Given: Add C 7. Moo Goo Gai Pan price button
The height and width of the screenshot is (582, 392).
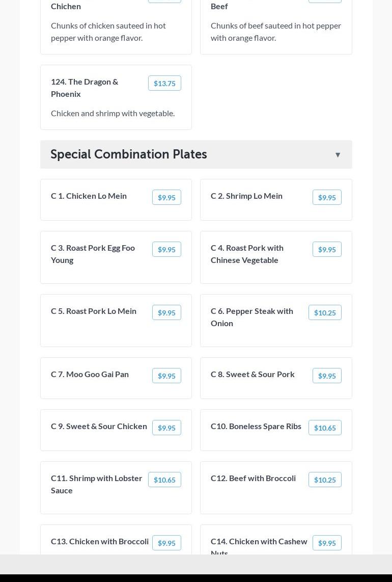Looking at the screenshot, I should click(x=166, y=376).
